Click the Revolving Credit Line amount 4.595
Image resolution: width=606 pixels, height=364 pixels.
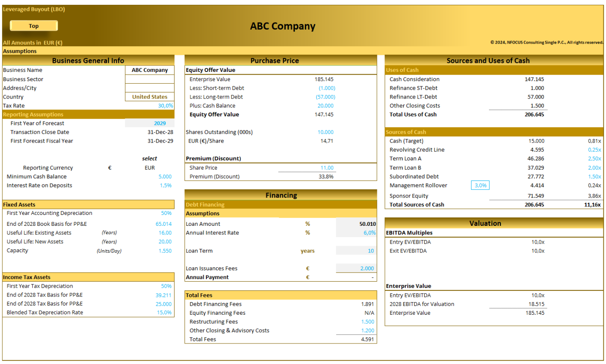click(x=537, y=150)
